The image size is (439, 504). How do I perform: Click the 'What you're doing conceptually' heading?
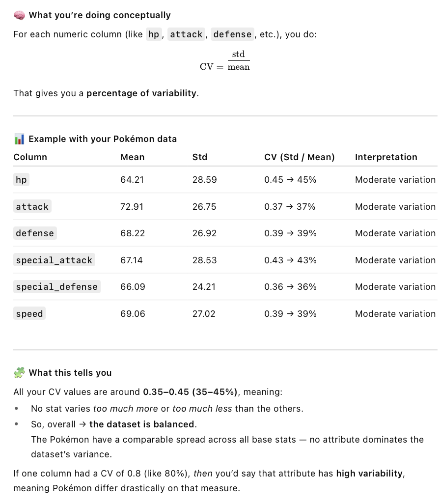[x=100, y=15]
